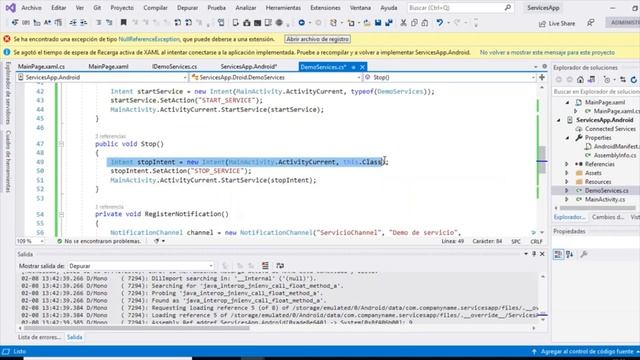
Task: Click the Paste icon in the toolbar
Action: [x=424, y=23]
